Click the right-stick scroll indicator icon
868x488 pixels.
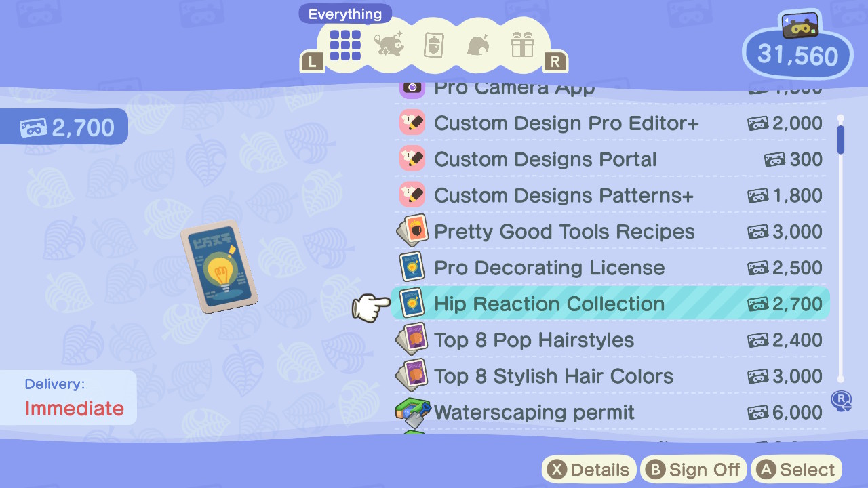(x=841, y=401)
